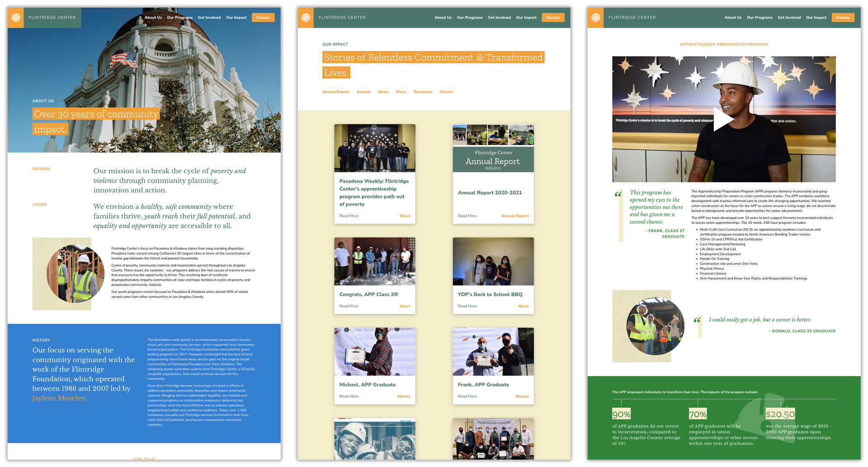Click circular construction worker photo on About page
This screenshot has height=467, width=868.
pos(75,274)
